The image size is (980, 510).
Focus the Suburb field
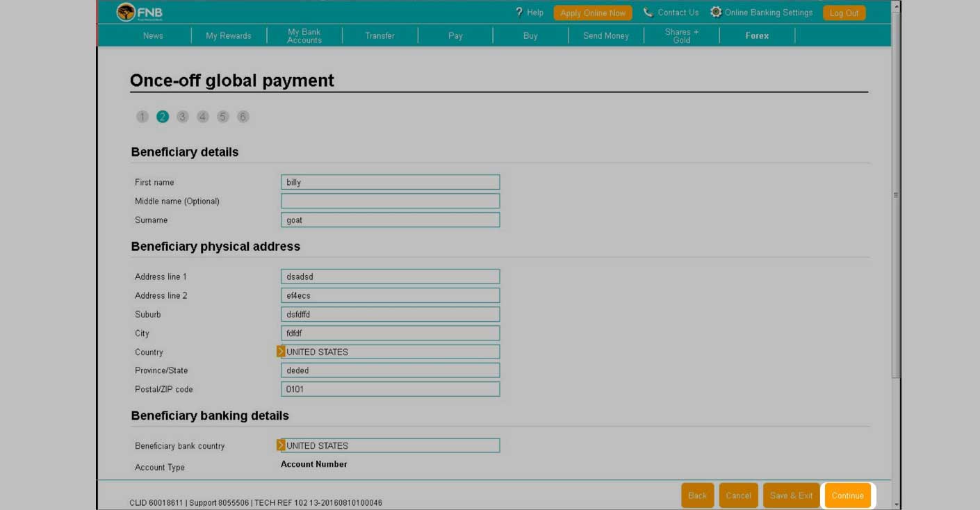tap(391, 314)
